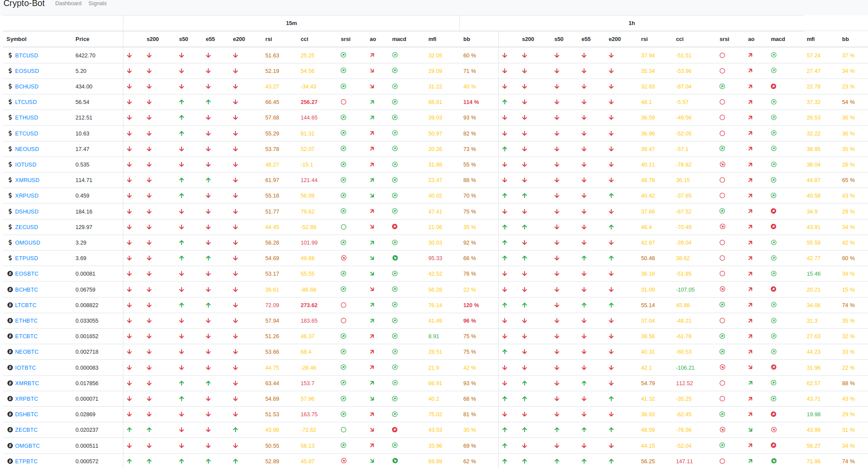868x471 pixels.
Task: Click ETPUSD 15m mfi value 95.33
Action: (435, 258)
